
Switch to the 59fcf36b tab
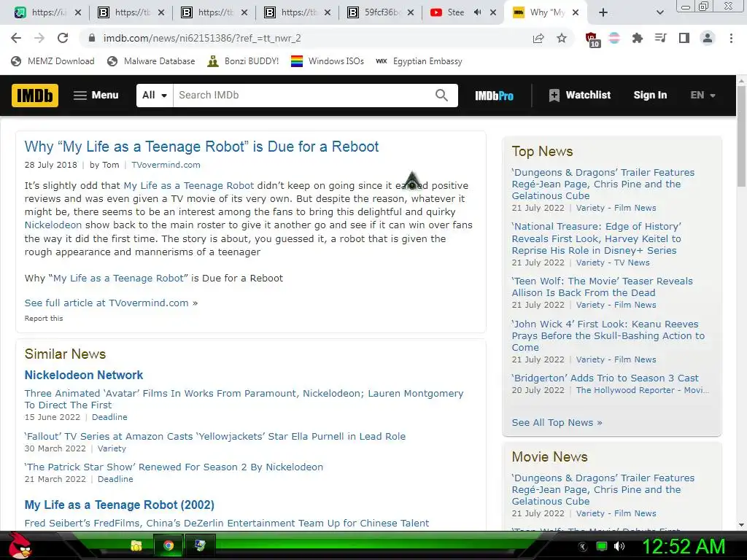click(380, 13)
